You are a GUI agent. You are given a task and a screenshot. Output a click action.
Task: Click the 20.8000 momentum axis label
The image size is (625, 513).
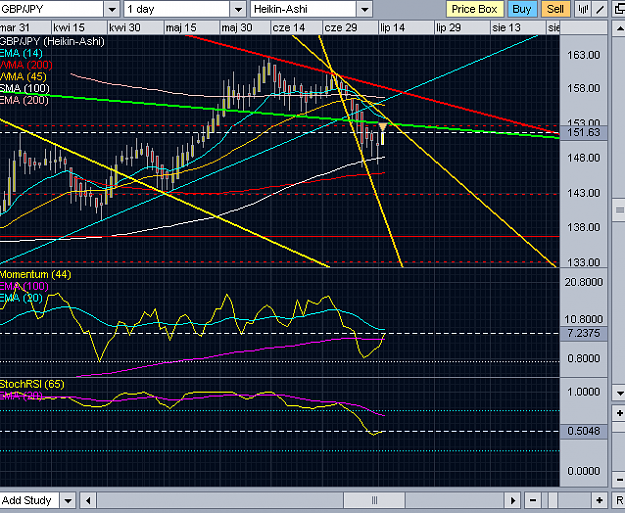584,282
